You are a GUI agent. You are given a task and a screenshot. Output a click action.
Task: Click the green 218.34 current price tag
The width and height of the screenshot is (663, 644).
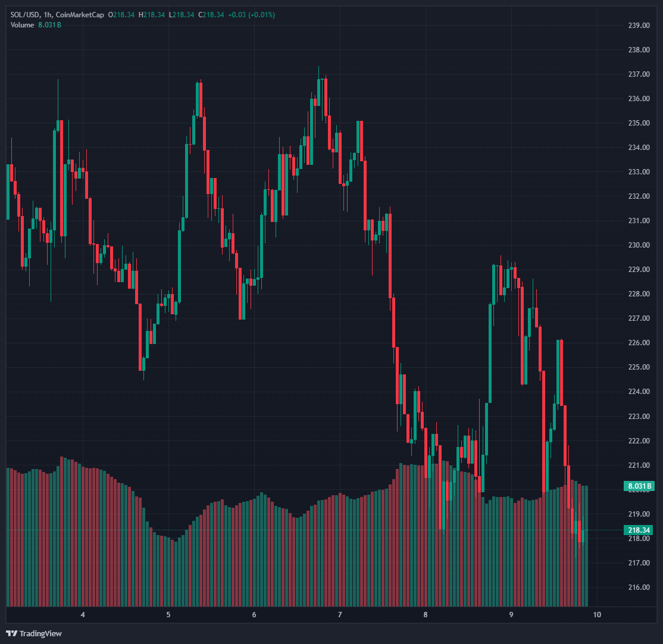(x=639, y=530)
